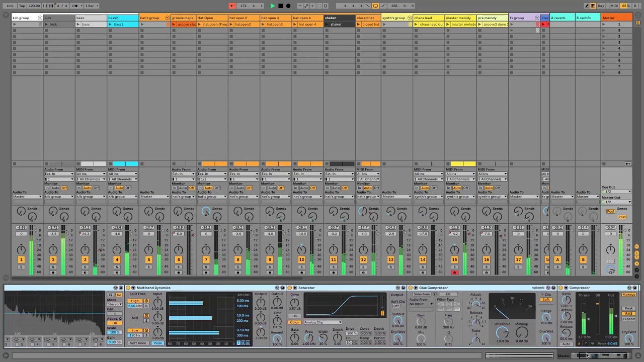Click the Link button
Image resolution: width=644 pixels, height=362 pixels.
(x=10, y=6)
